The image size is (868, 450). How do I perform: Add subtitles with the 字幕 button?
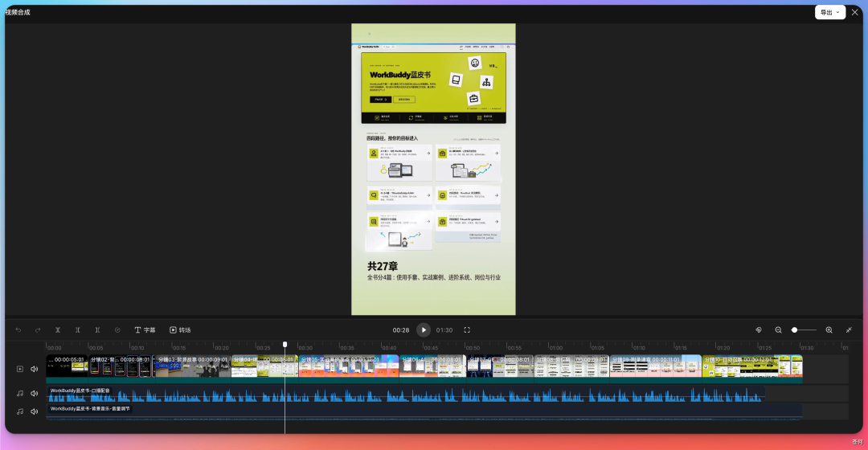pos(145,330)
